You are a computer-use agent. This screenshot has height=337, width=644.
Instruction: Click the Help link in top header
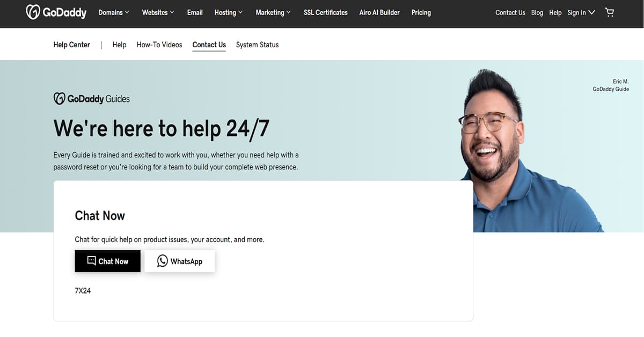coord(555,12)
